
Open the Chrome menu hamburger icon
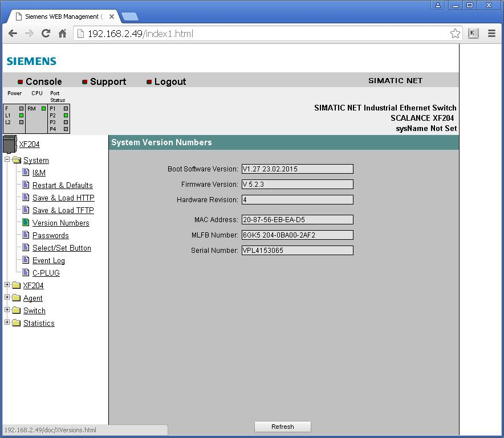coord(491,34)
